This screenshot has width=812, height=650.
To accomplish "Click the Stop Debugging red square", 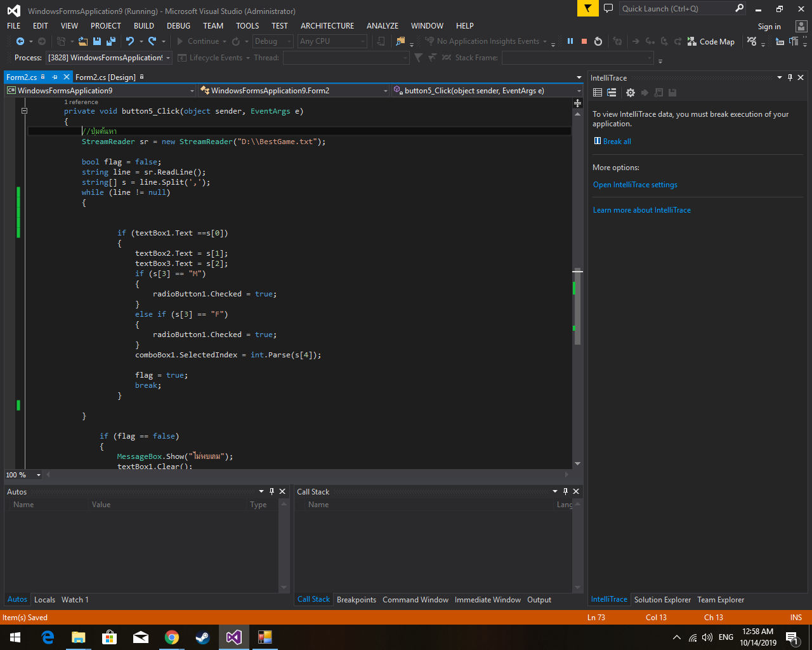I will pos(584,41).
